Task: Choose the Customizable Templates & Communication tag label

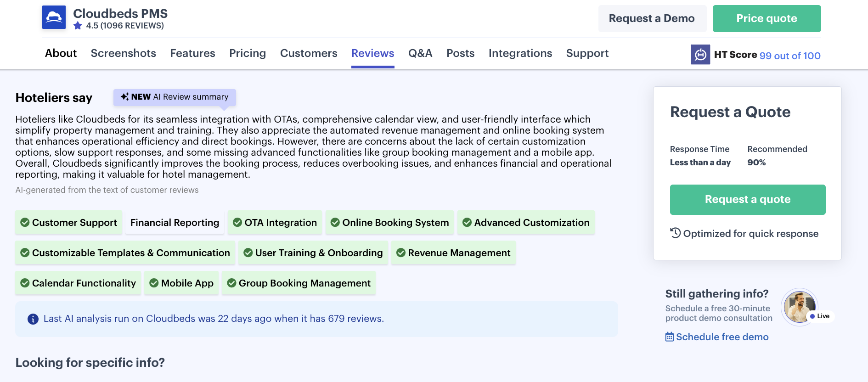Action: [x=131, y=253]
